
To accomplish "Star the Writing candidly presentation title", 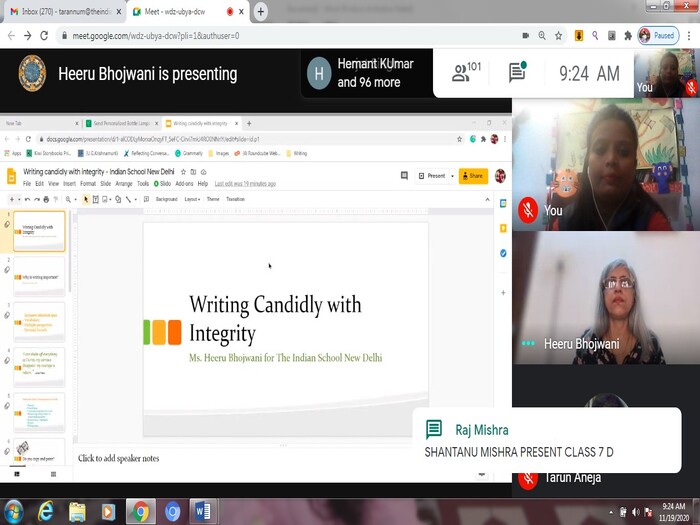I will [x=183, y=172].
